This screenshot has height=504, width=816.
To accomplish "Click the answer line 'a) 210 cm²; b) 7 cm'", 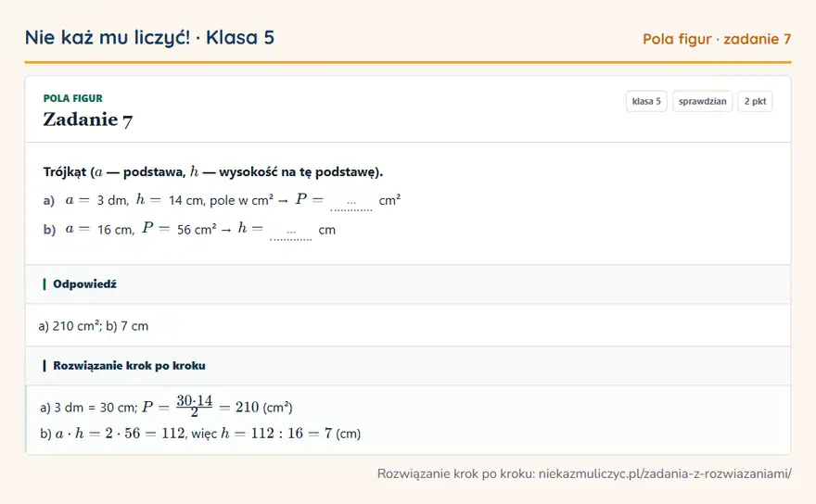I will (x=94, y=326).
